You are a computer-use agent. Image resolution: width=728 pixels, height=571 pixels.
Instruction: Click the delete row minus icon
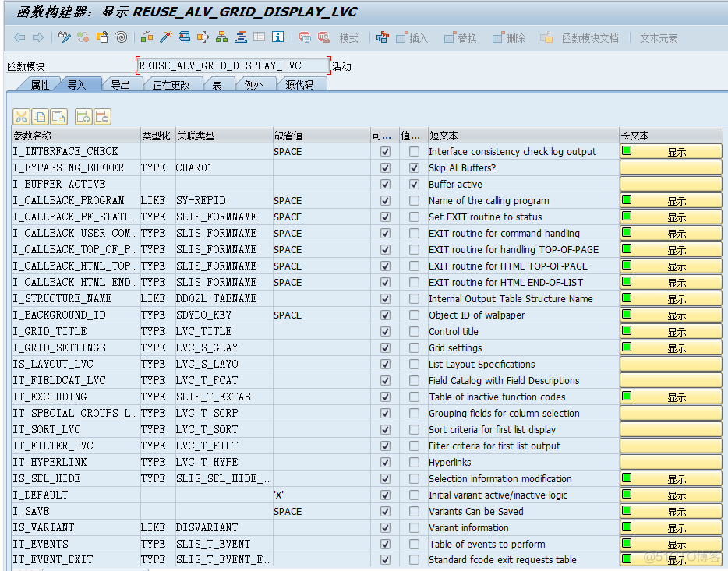click(x=102, y=116)
